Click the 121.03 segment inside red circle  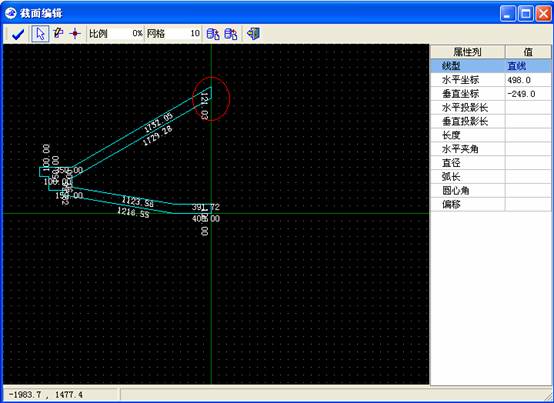pos(211,93)
